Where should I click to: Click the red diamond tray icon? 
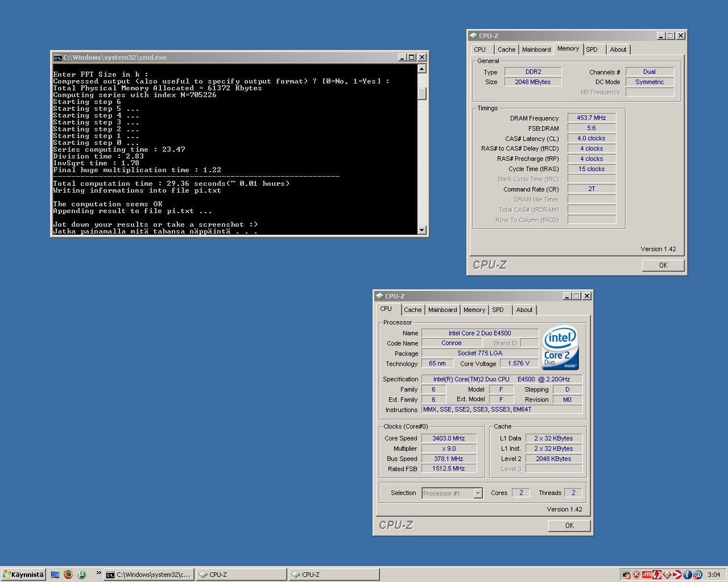(667, 575)
